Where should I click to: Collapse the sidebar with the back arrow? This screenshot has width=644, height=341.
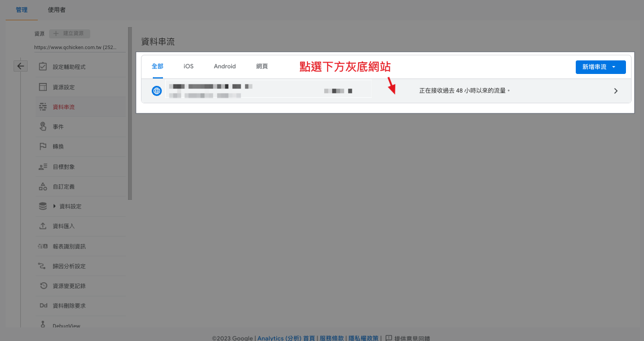click(20, 65)
